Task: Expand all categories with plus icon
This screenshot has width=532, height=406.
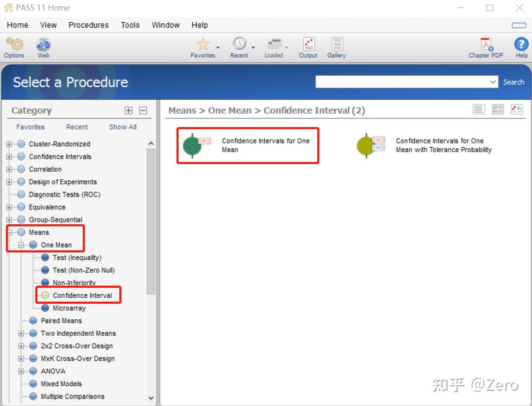Action: coord(129,110)
